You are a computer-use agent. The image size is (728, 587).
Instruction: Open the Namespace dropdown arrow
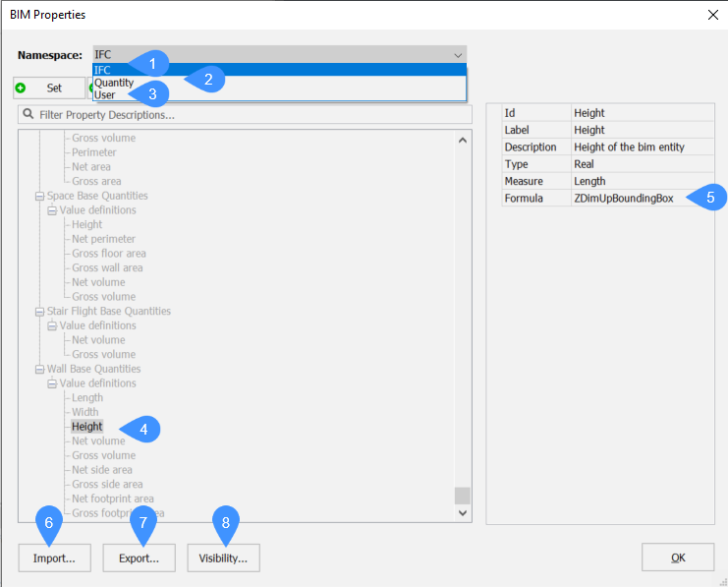[x=457, y=55]
